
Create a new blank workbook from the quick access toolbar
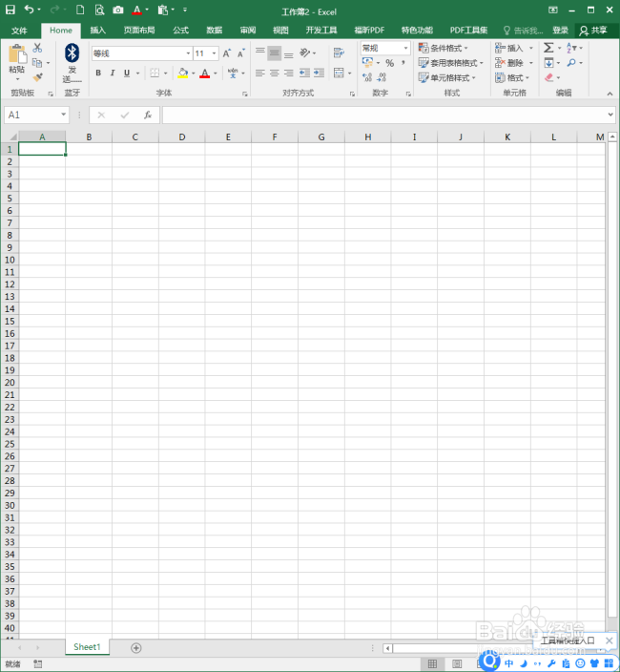click(80, 10)
